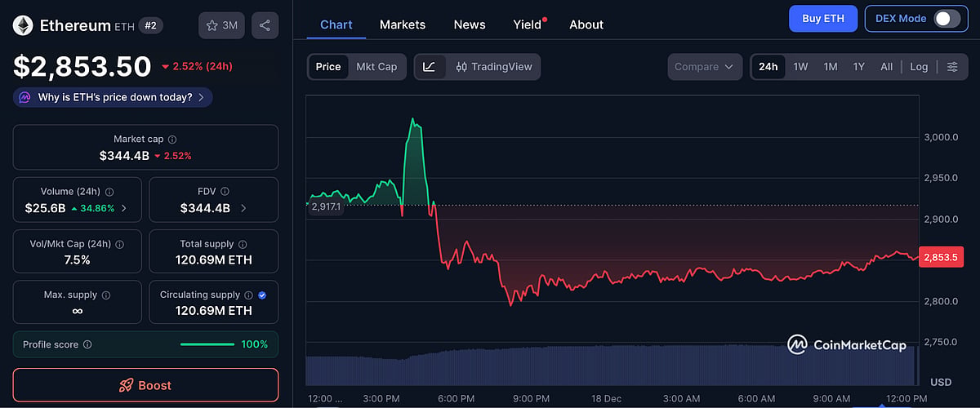The width and height of the screenshot is (980, 408).
Task: Select the 24h time range
Action: [x=768, y=67]
